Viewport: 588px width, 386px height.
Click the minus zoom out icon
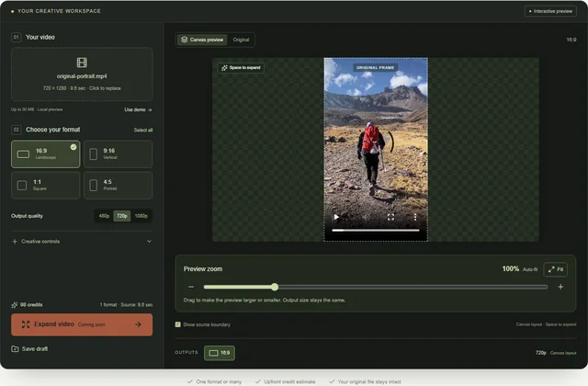point(191,287)
